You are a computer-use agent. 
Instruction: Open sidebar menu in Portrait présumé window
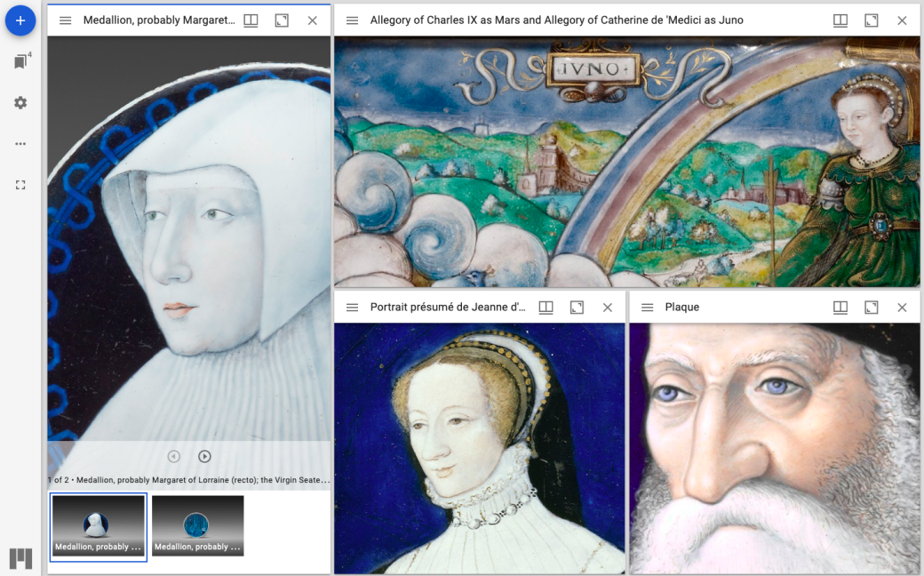coord(352,308)
